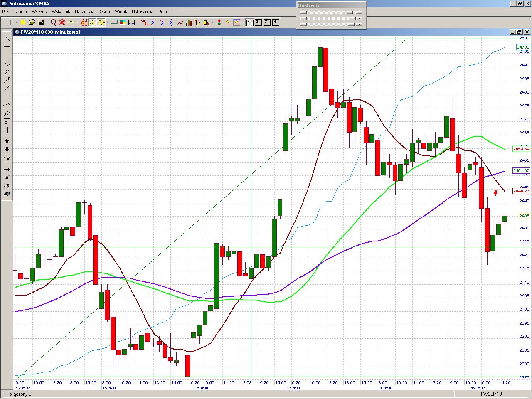
Task: Save using the floppy disk icon
Action: point(41,22)
